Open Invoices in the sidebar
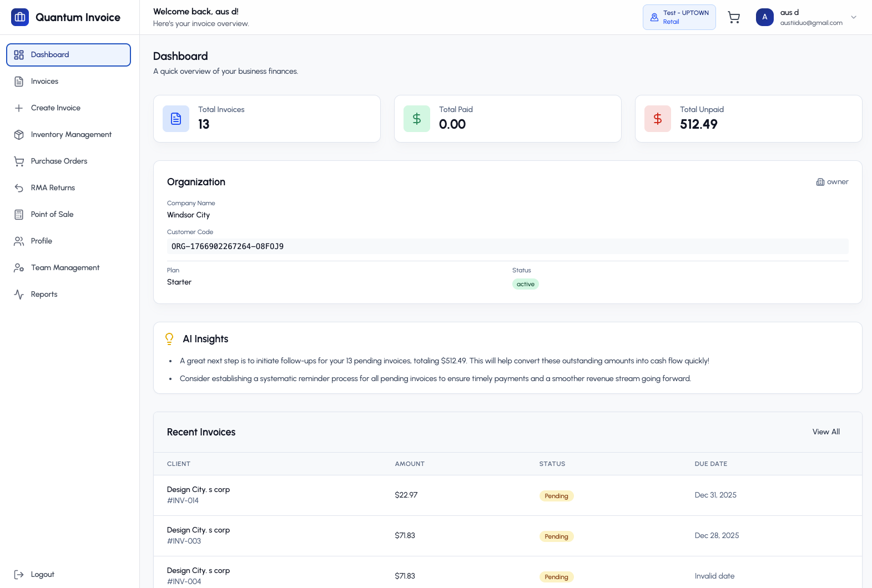This screenshot has width=872, height=588. tap(44, 82)
